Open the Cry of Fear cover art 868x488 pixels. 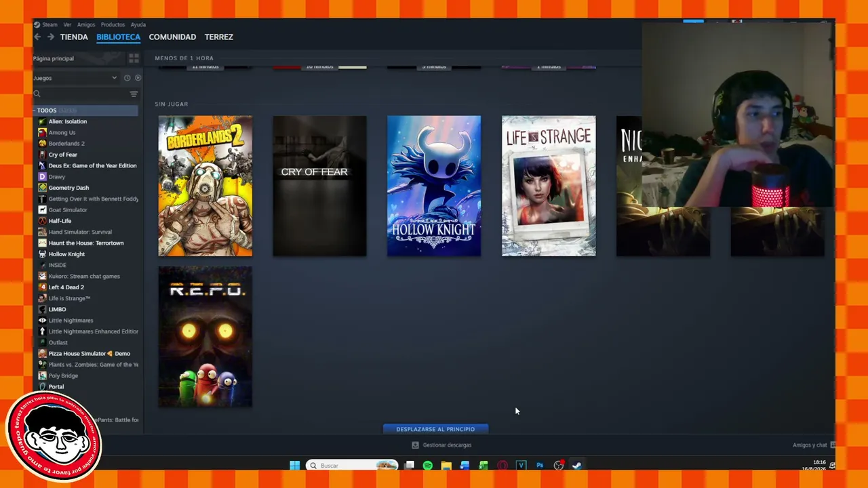coord(319,186)
